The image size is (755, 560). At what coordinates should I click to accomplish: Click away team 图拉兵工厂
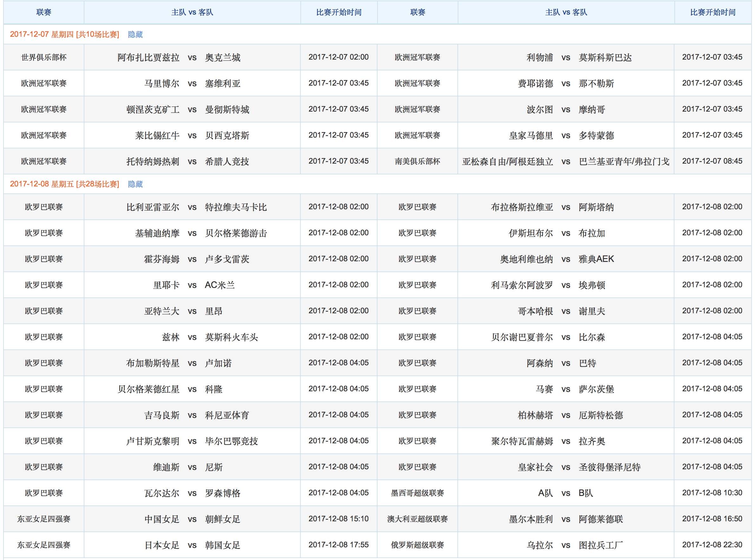pyautogui.click(x=601, y=545)
